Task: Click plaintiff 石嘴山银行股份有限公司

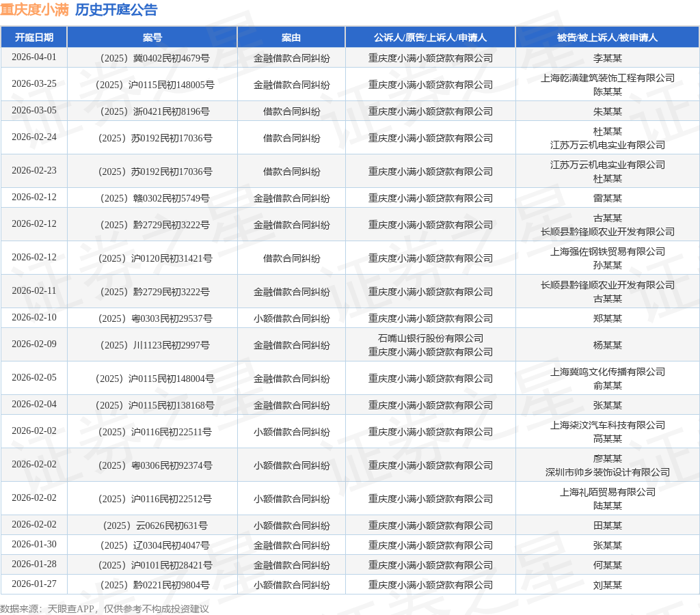Action: coord(431,338)
